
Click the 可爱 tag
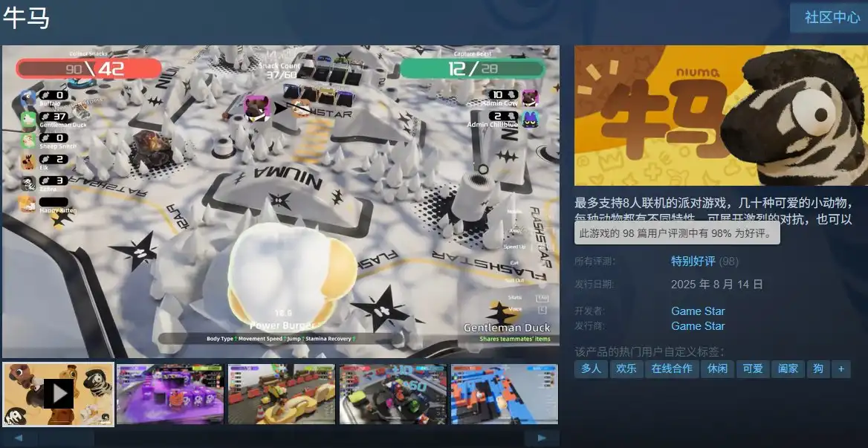[753, 369]
